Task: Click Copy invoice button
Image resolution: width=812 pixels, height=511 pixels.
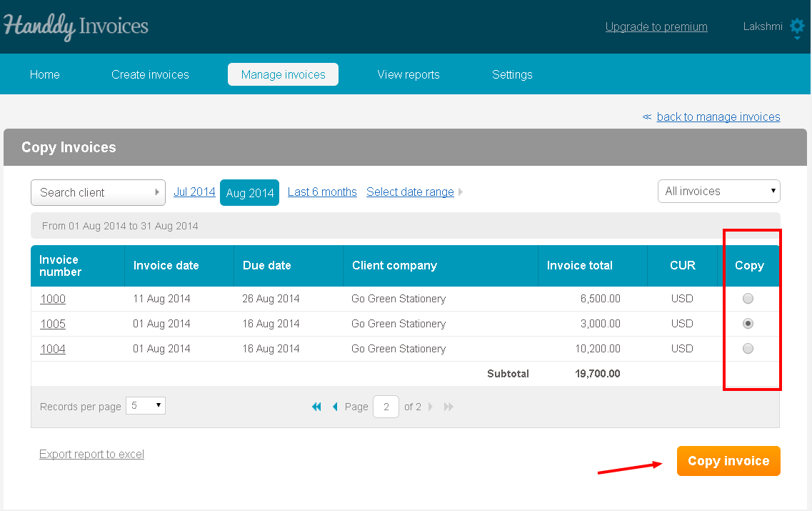Action: click(x=728, y=461)
